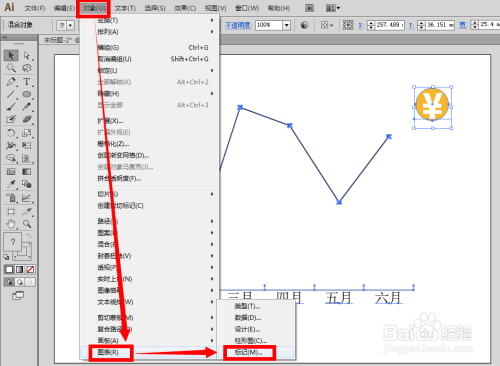Click the yellow Yen coin symbol
The image size is (500, 366).
432,104
